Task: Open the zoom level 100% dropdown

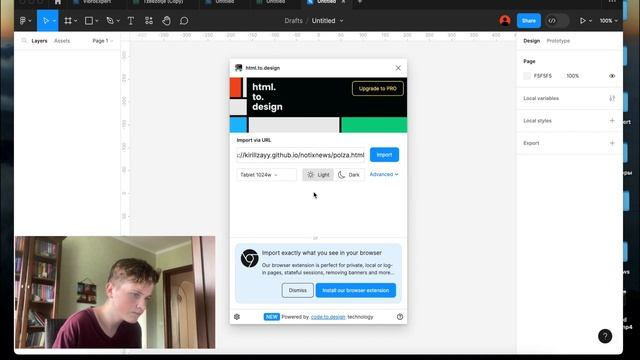Action: coord(608,21)
